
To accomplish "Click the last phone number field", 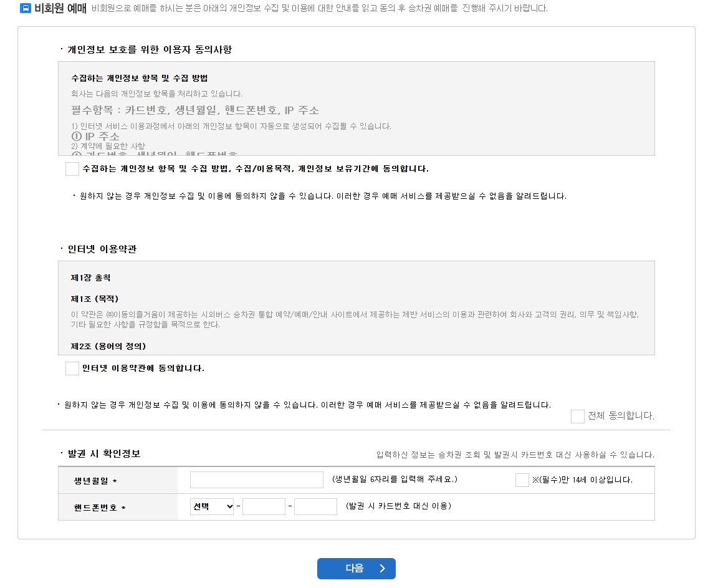I will (315, 506).
